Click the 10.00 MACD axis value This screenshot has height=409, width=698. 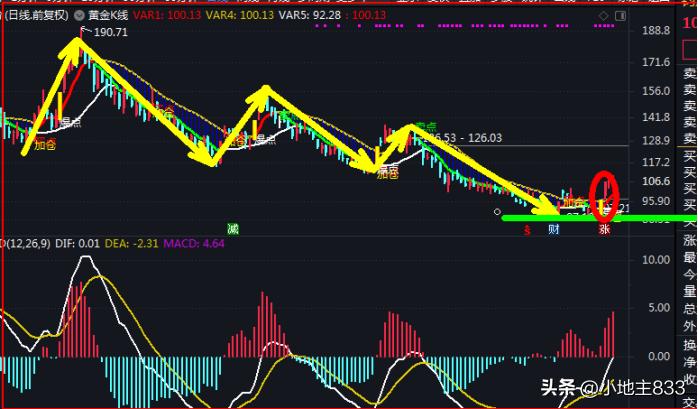point(656,260)
